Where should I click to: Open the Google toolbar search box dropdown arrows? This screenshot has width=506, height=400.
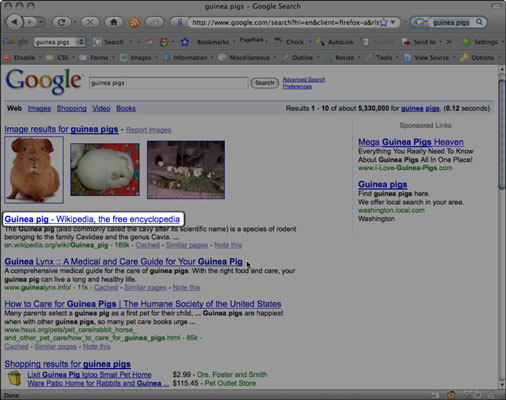(81, 42)
